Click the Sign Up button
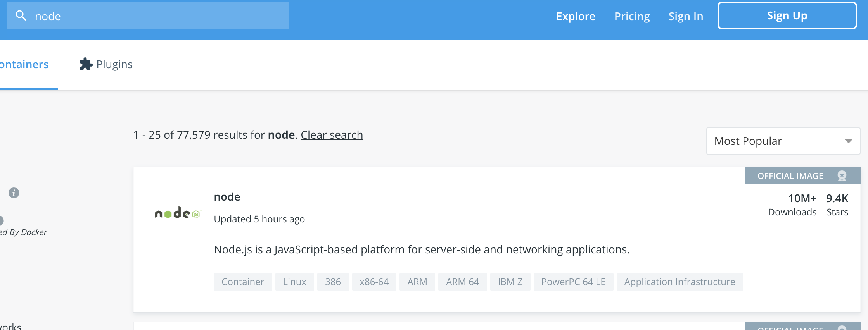 click(x=787, y=15)
